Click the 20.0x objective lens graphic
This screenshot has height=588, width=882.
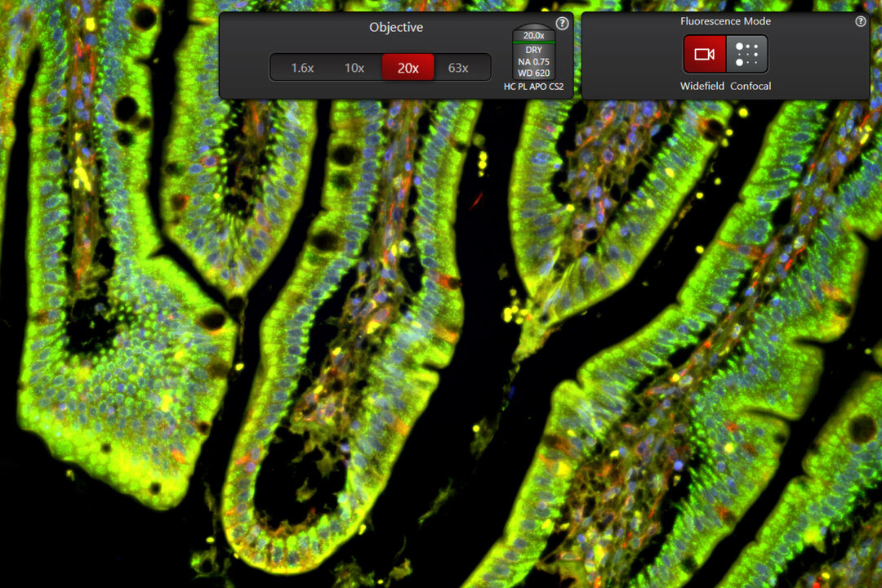click(x=534, y=51)
